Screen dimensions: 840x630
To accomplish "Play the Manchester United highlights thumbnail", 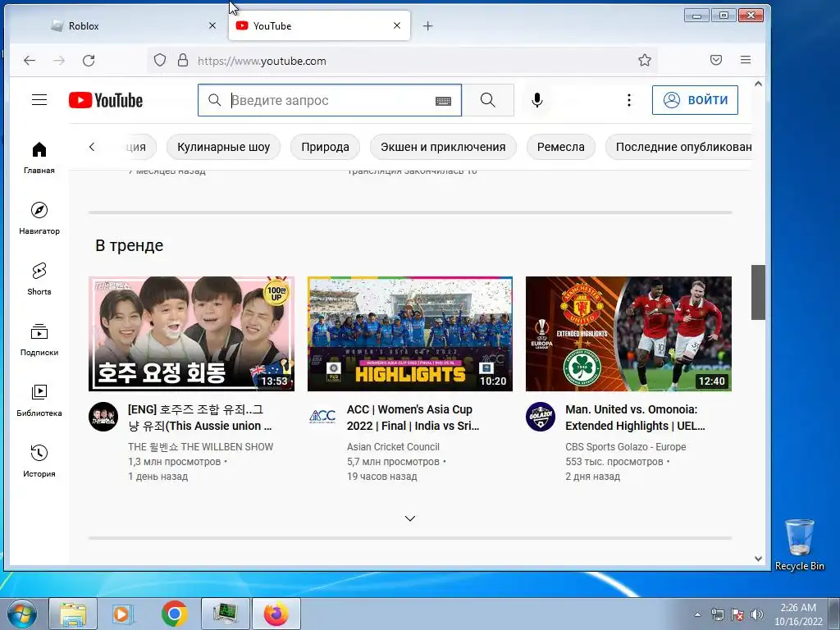I will click(628, 334).
